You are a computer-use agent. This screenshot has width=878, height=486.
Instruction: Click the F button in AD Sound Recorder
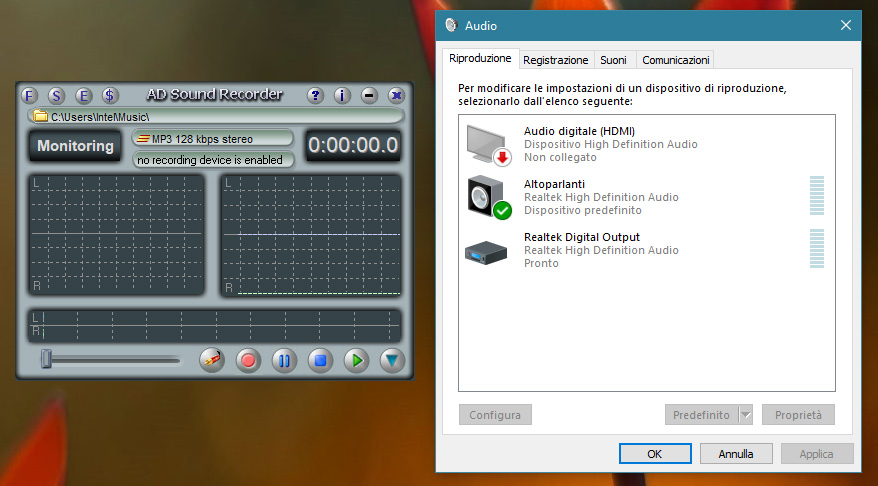pyautogui.click(x=29, y=95)
